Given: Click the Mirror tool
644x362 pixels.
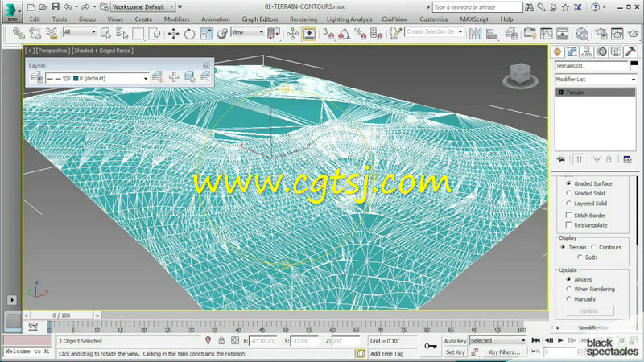Looking at the screenshot, I should 475,33.
